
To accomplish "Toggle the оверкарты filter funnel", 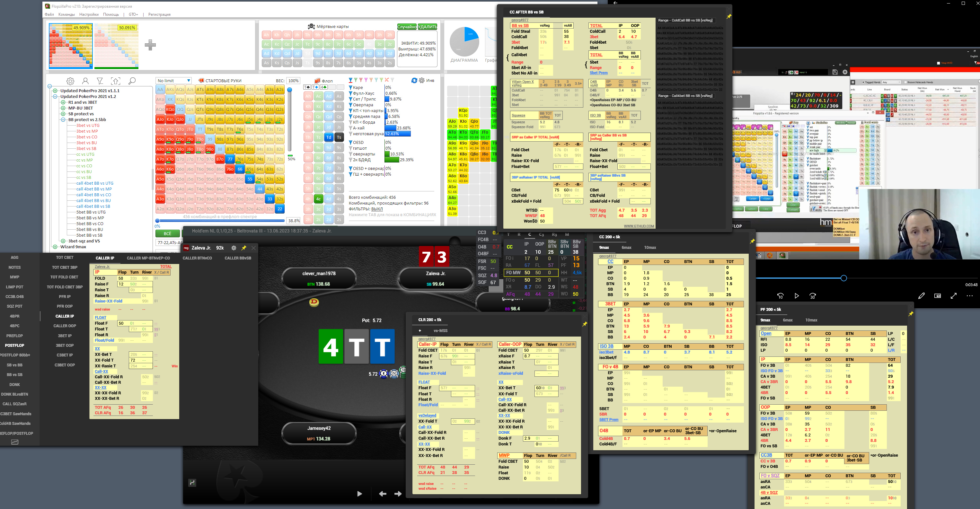I will pos(350,154).
